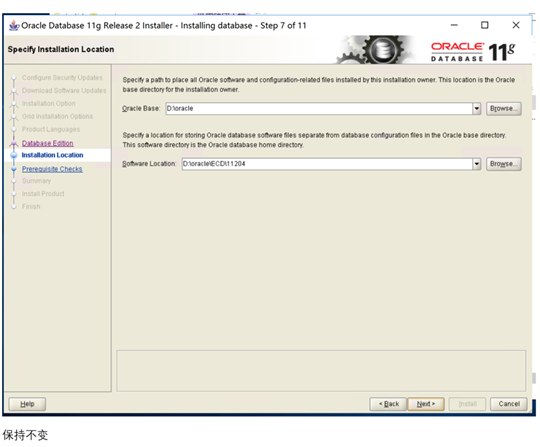
Task: Open the Database Edition step link
Action: coord(48,143)
